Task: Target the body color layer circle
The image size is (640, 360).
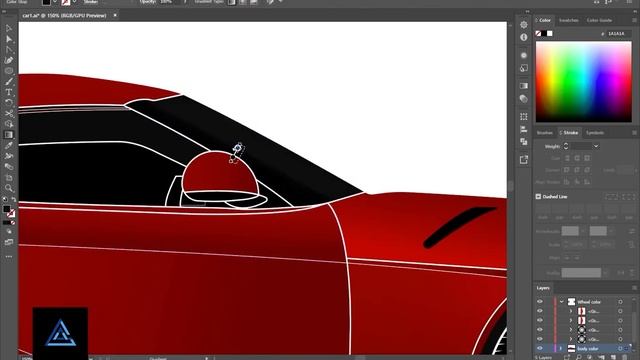Action: pos(620,349)
